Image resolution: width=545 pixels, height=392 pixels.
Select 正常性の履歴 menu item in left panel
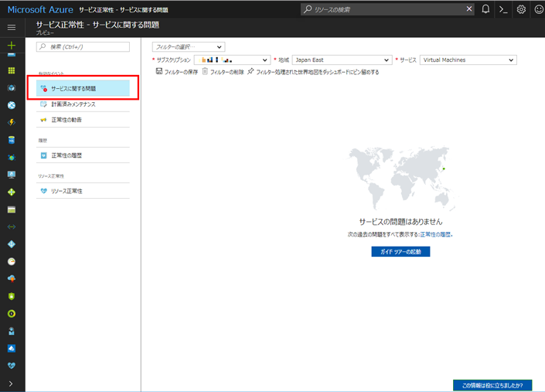[83, 155]
